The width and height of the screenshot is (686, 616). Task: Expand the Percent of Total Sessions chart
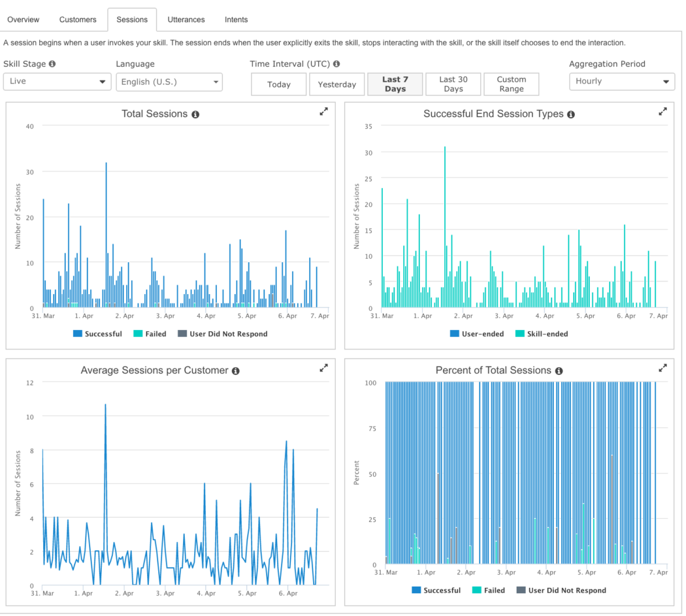click(662, 368)
